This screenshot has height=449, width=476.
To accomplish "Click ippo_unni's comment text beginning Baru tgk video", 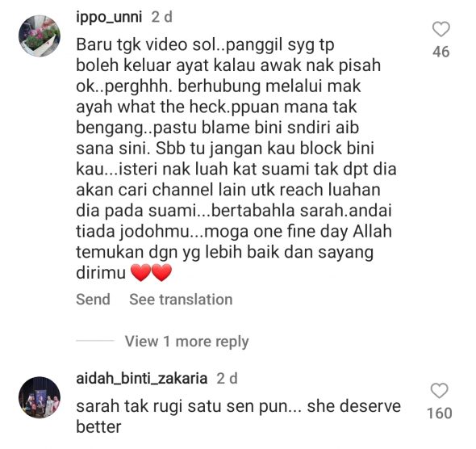I will 236,158.
